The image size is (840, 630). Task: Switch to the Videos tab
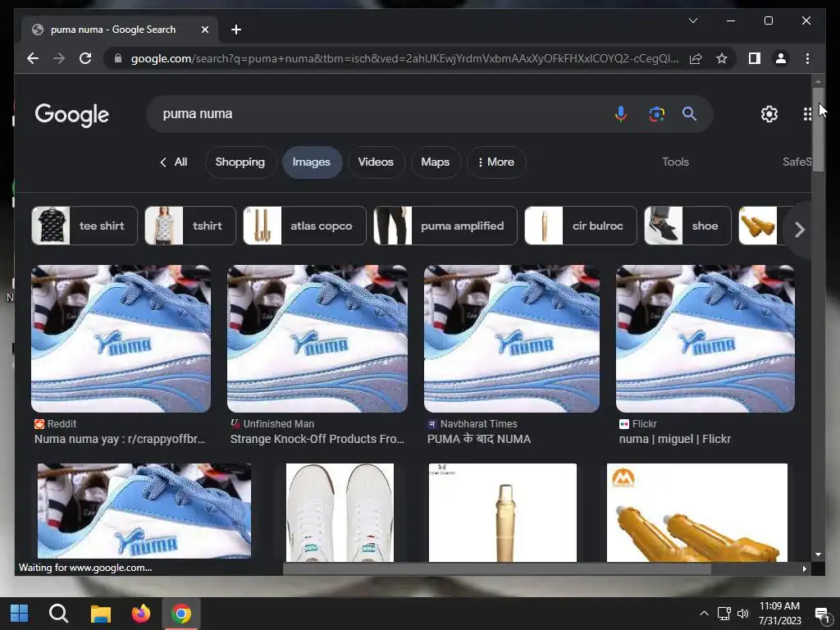(376, 162)
